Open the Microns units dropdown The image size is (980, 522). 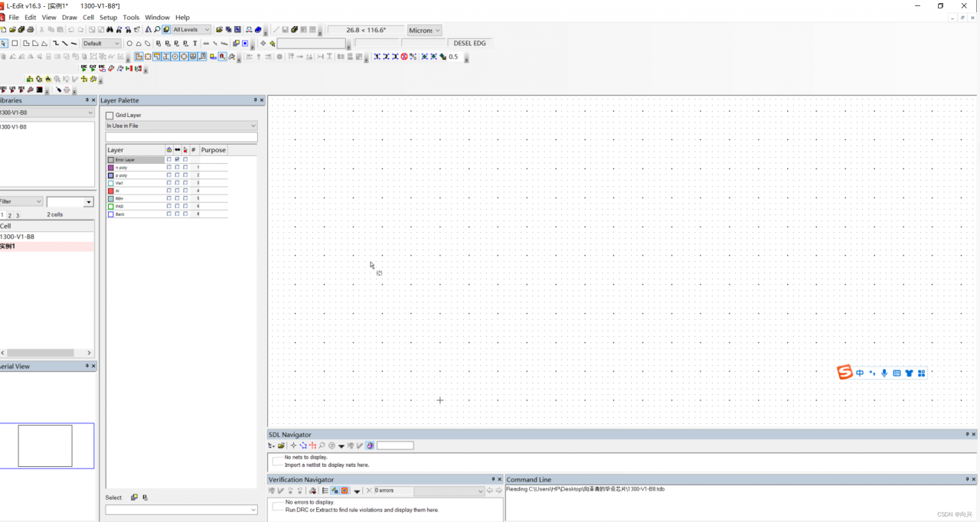click(424, 31)
